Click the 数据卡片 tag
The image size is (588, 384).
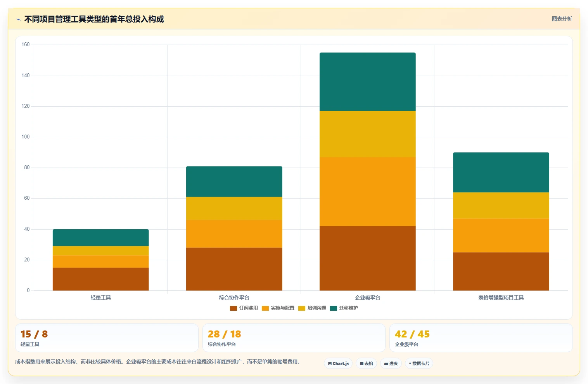pos(419,363)
